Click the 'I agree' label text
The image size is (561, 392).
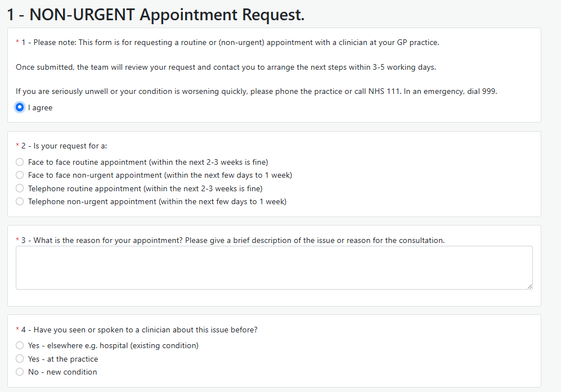tap(40, 107)
